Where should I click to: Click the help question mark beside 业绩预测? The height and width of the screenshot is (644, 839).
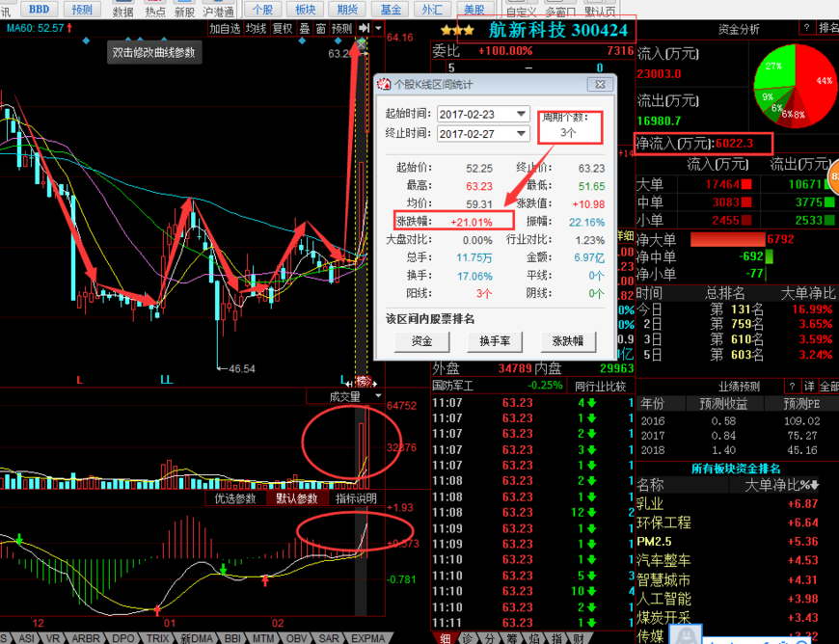click(793, 386)
